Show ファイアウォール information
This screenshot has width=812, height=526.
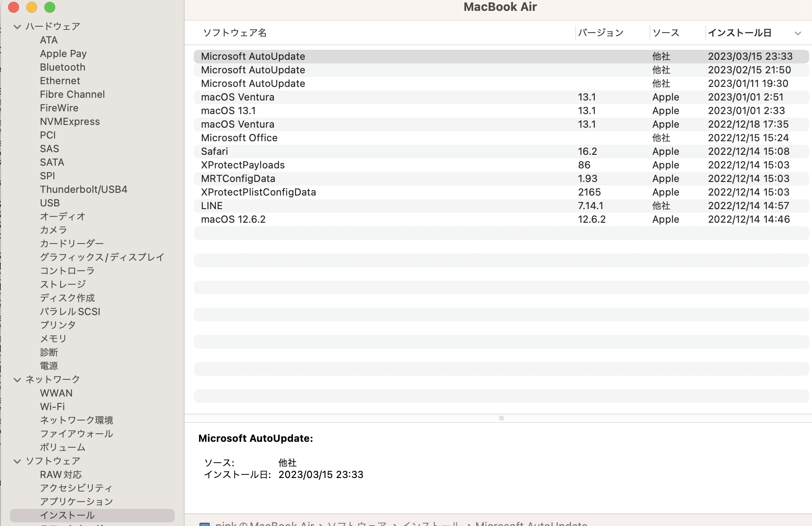coord(76,434)
